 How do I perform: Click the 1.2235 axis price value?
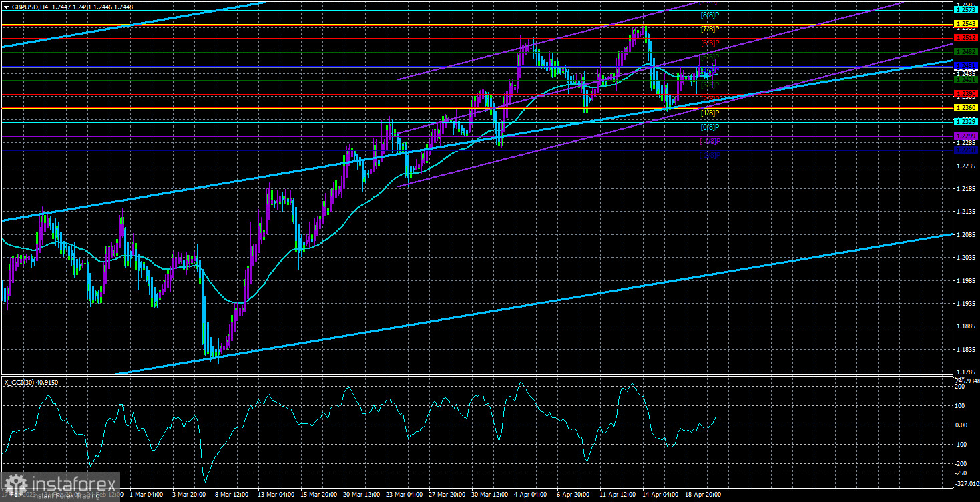[966, 165]
